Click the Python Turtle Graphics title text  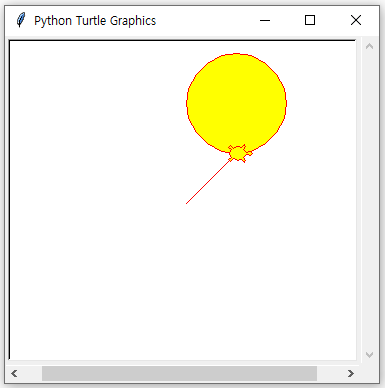95,21
